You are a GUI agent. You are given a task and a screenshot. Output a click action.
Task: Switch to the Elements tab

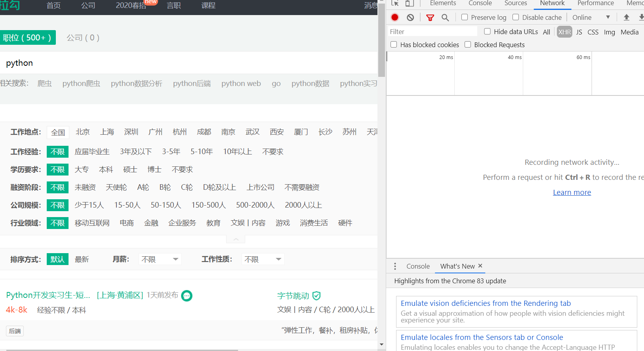443,3
